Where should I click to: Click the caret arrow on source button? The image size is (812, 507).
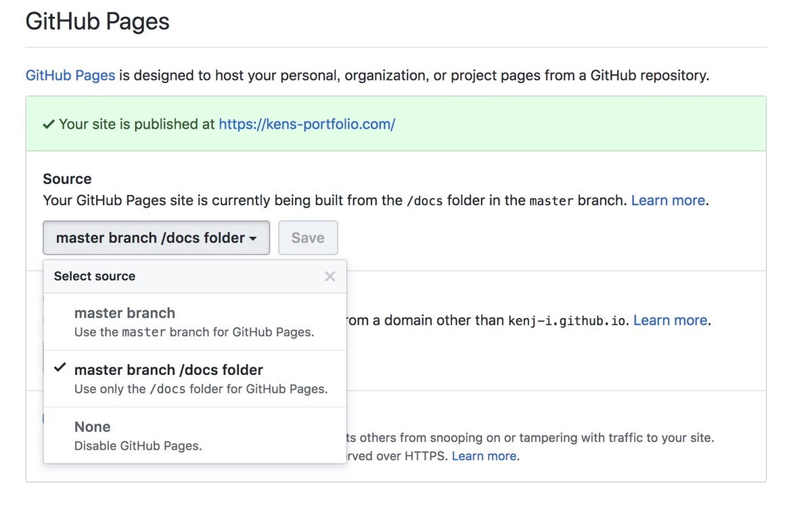(x=253, y=238)
